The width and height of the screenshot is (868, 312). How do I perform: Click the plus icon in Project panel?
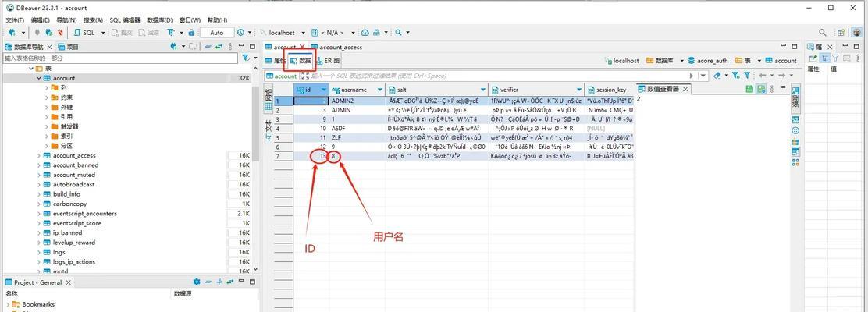[x=219, y=282]
